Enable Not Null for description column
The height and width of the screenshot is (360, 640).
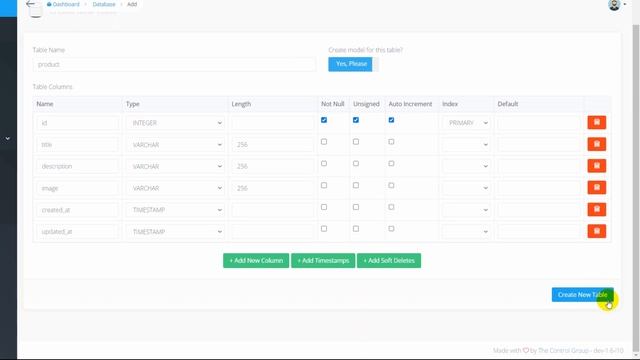(324, 163)
